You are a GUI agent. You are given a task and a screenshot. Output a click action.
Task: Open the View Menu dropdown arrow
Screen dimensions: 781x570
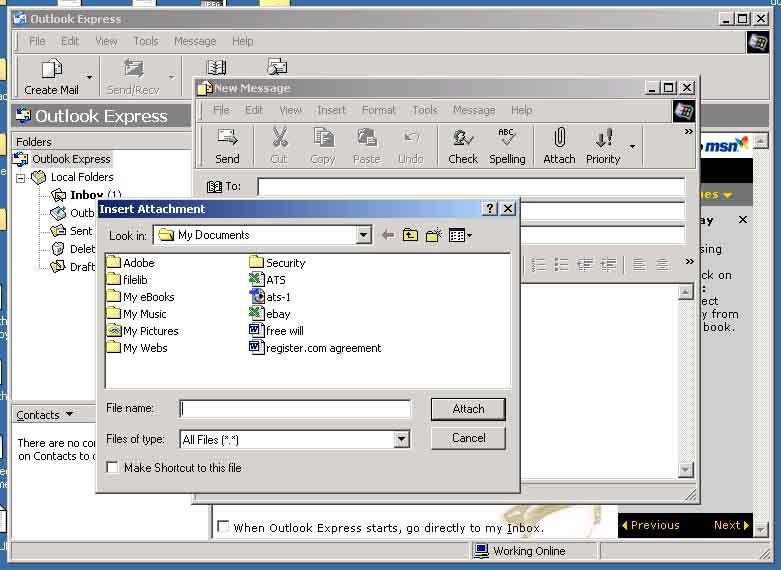469,235
